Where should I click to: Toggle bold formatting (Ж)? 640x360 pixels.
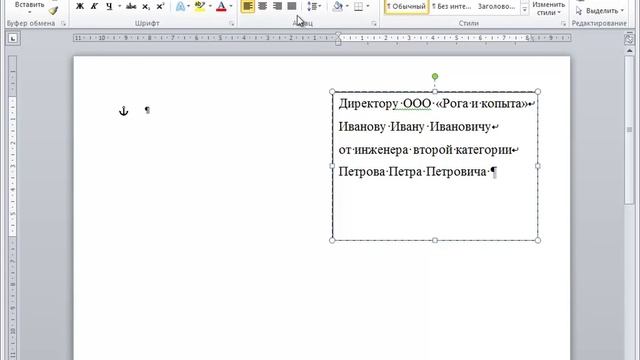coord(80,6)
